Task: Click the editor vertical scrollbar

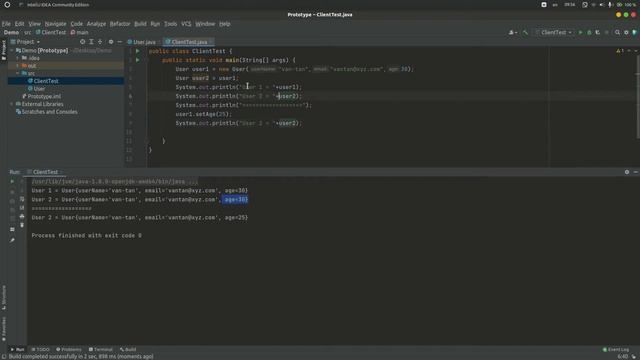Action: pyautogui.click(x=638, y=97)
